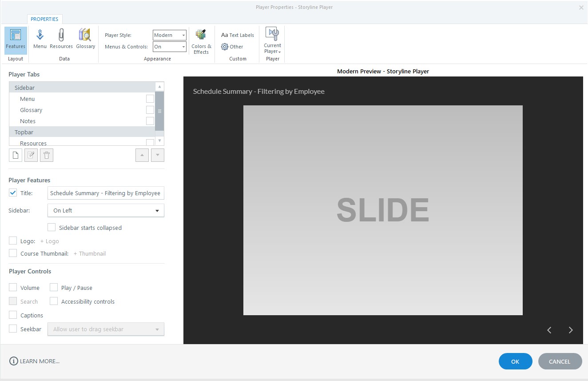Click the OK button

coord(515,361)
